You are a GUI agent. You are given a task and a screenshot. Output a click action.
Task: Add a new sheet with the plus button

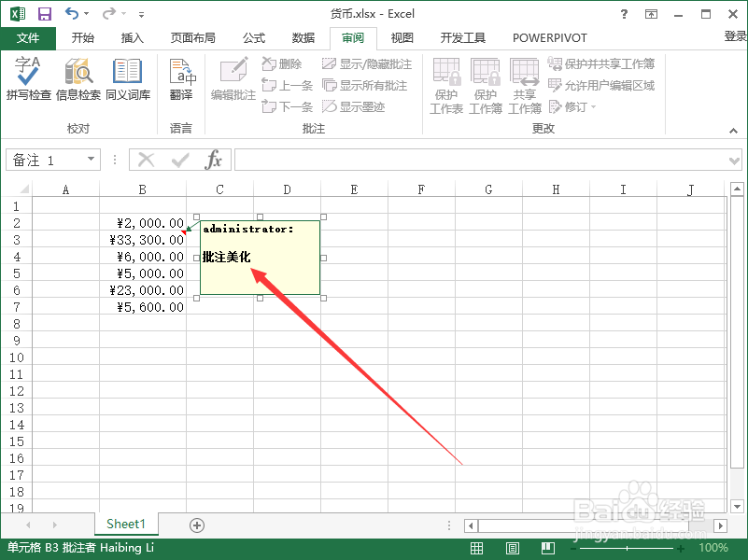coord(196,525)
